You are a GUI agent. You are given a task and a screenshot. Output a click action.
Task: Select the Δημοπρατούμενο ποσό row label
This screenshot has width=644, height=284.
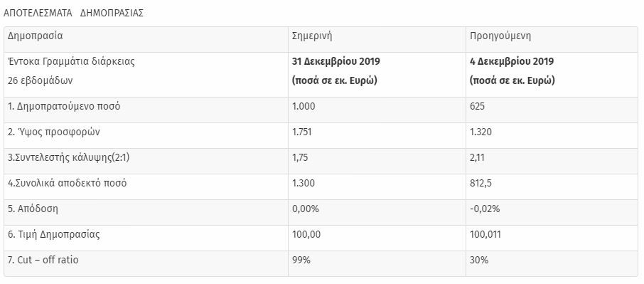(64, 107)
